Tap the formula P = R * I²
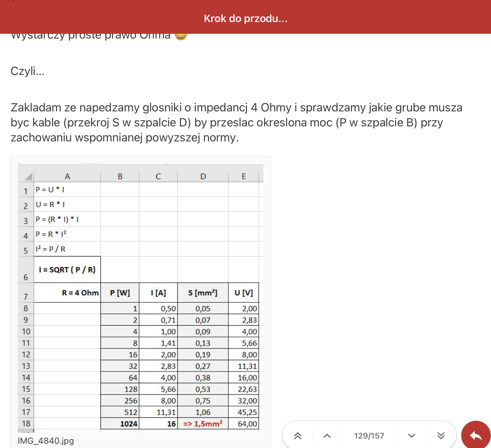The width and height of the screenshot is (491, 448). [x=51, y=234]
